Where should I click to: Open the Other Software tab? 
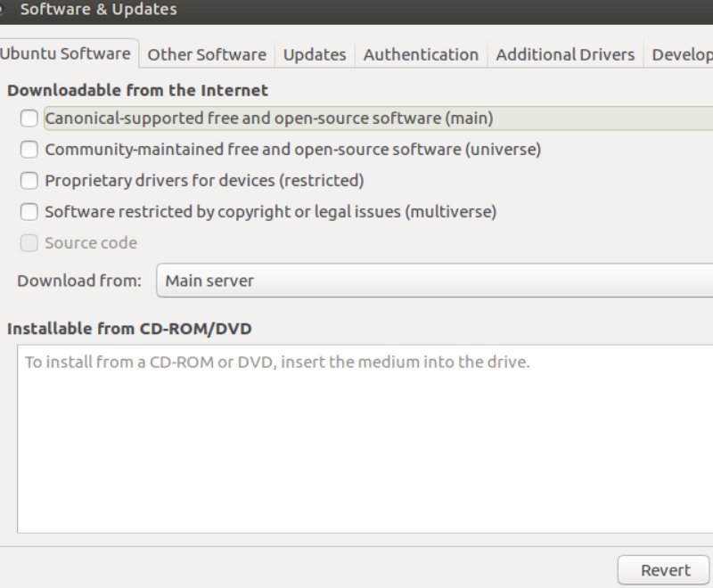point(207,54)
